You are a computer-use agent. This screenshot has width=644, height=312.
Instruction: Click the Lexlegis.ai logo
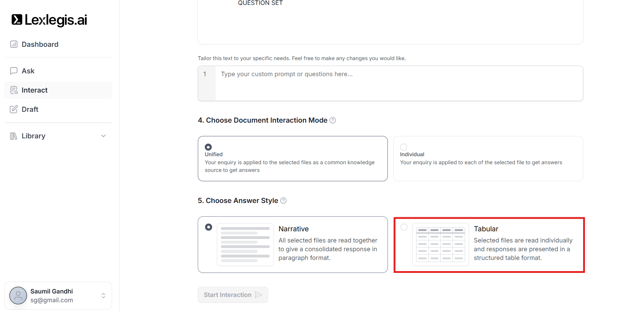(x=49, y=20)
